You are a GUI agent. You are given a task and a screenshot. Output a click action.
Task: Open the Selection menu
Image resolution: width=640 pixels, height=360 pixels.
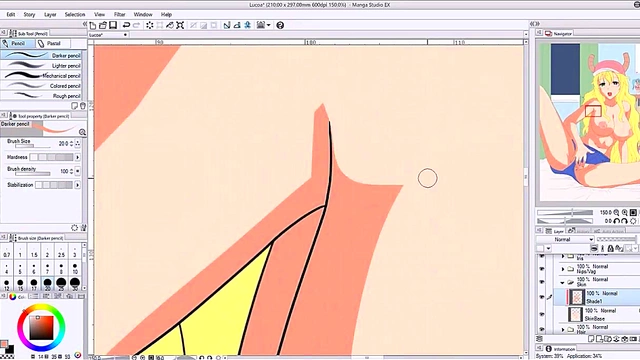click(75, 14)
